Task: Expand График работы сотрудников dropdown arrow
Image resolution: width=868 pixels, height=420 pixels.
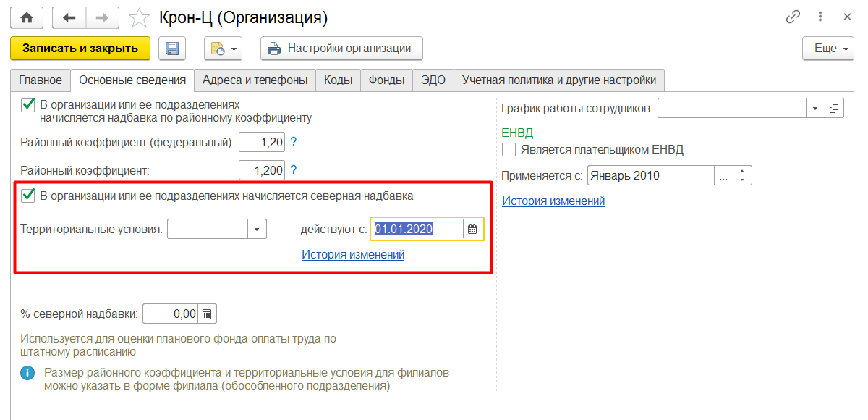Action: [x=815, y=109]
